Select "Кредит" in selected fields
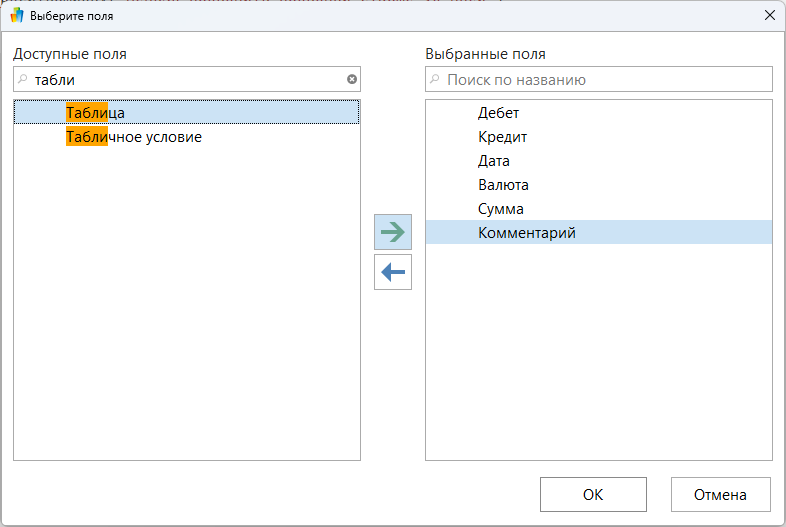 click(502, 137)
